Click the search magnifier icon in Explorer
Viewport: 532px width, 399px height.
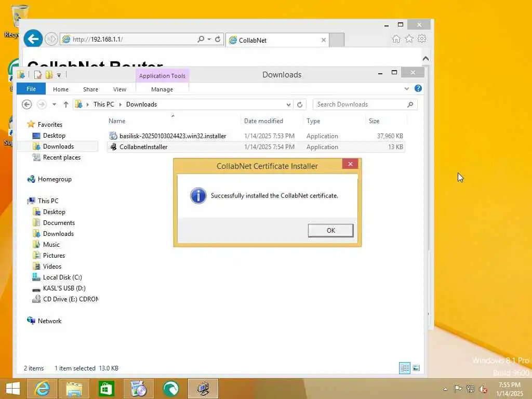[410, 104]
